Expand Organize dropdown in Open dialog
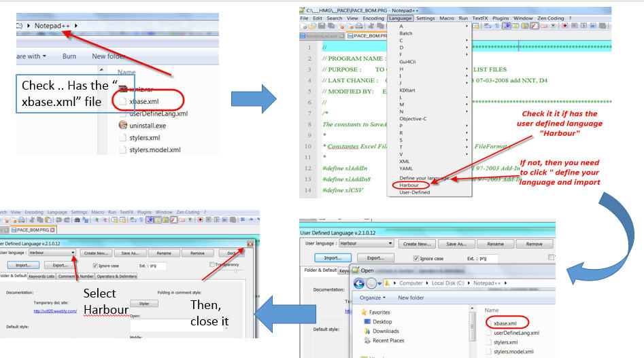 373,298
